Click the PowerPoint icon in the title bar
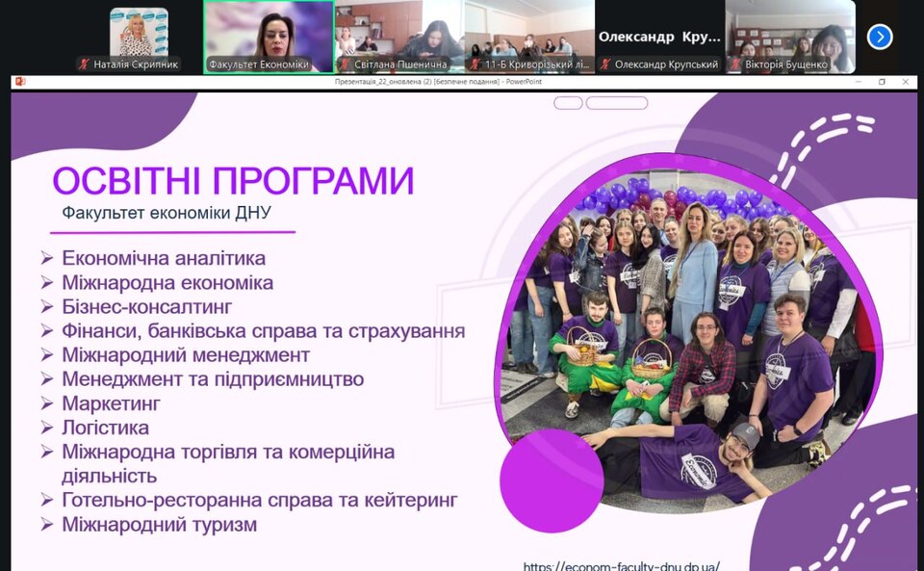 point(20,82)
